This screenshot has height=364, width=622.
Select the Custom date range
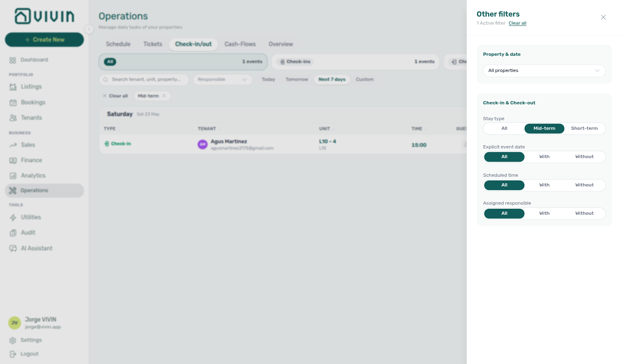[365, 80]
